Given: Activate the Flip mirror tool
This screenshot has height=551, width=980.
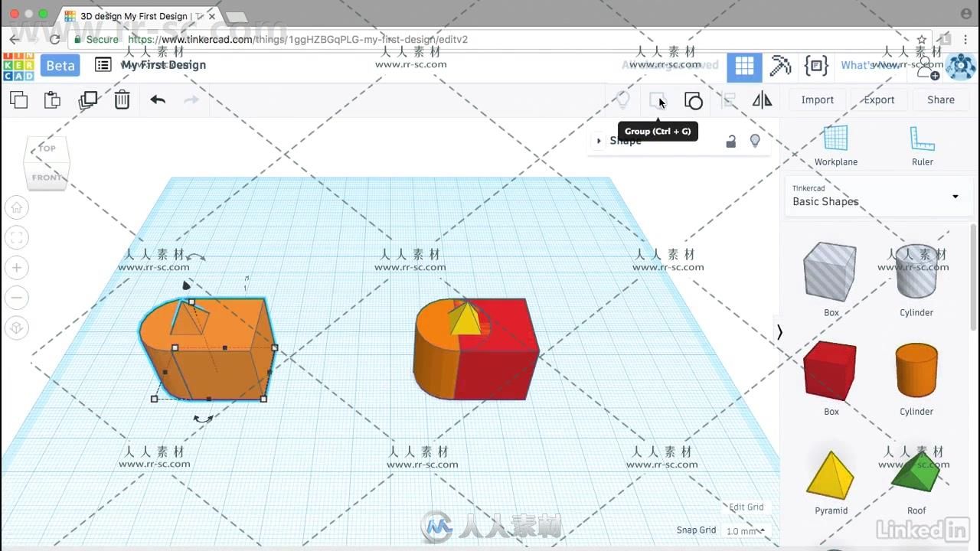Looking at the screenshot, I should coord(762,99).
